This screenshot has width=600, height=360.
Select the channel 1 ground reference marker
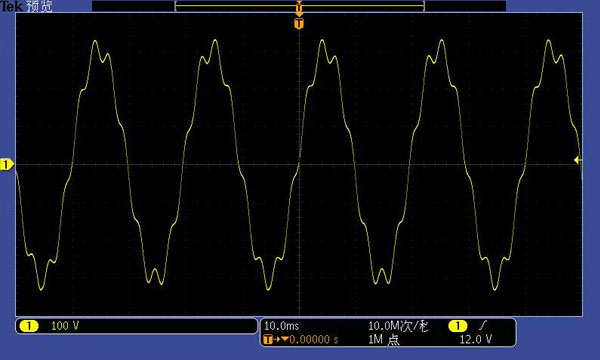pyautogui.click(x=6, y=165)
